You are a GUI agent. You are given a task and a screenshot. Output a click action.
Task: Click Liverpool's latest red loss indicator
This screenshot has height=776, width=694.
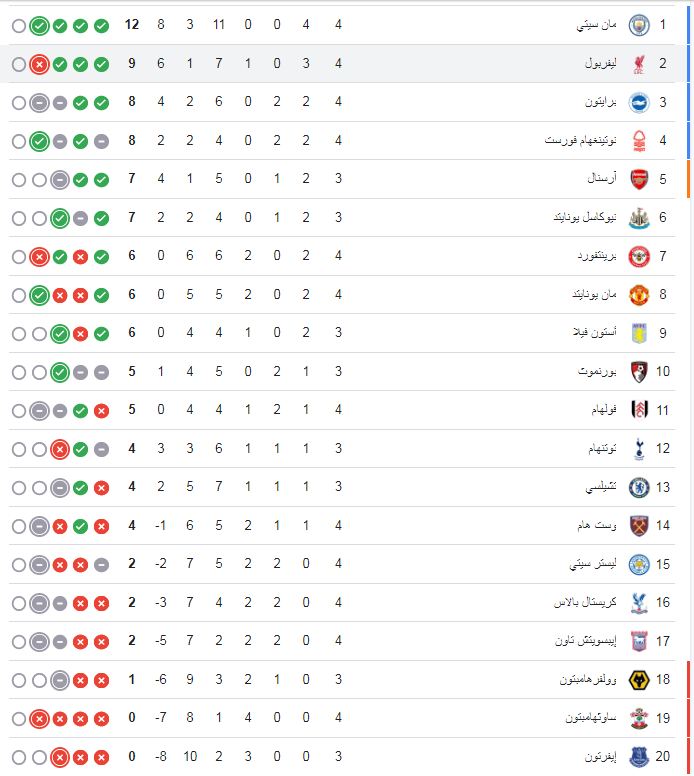click(x=39, y=64)
